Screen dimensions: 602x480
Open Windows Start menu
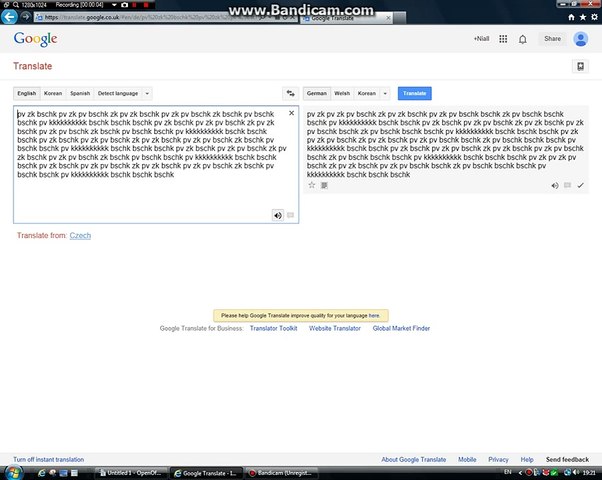(12, 473)
